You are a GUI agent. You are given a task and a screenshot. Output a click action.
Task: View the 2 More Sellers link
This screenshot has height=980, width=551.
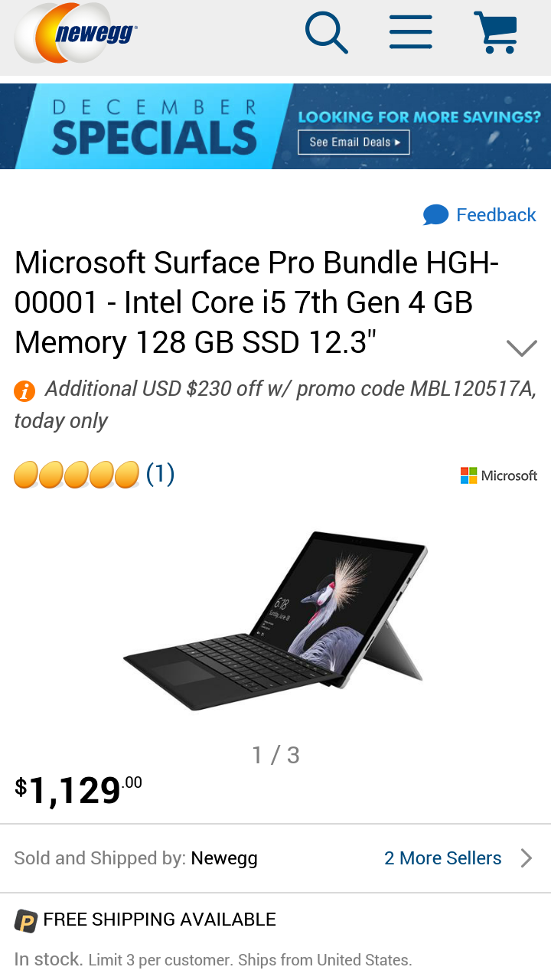443,858
